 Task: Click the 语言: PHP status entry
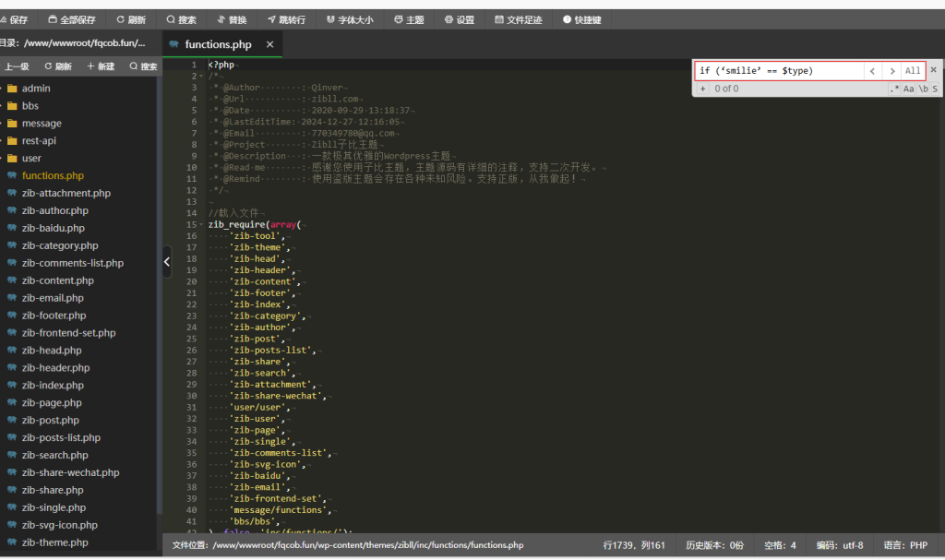(x=905, y=545)
